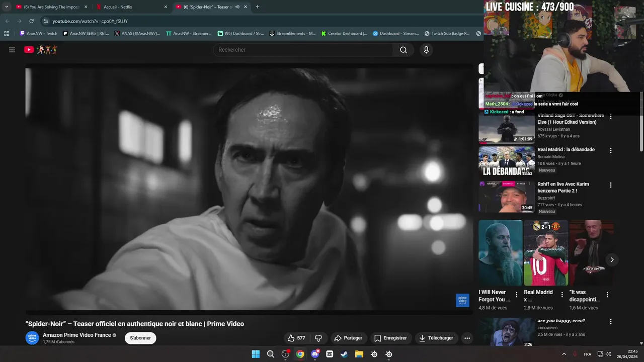Open the 'It was disappointi...' short thumbnail

(591, 252)
